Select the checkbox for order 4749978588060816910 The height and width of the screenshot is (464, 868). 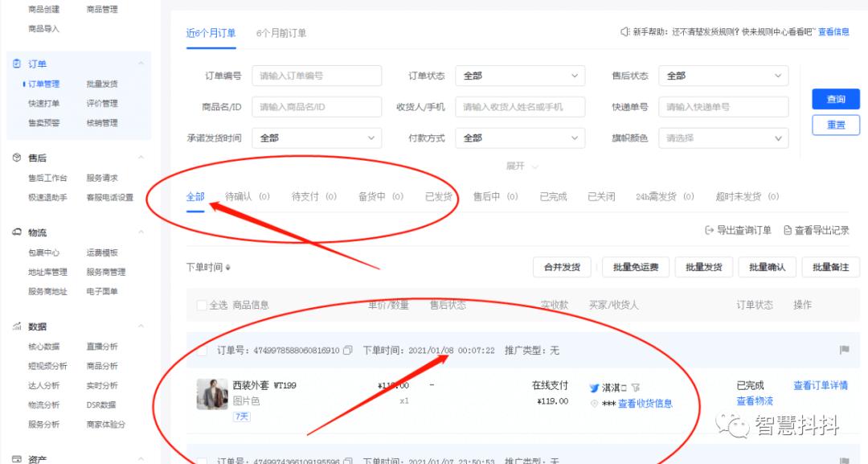pos(203,351)
